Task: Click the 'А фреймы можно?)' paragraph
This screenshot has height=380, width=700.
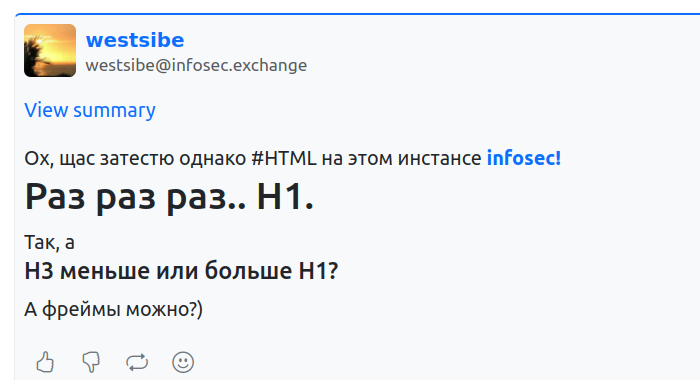Action: click(x=113, y=309)
